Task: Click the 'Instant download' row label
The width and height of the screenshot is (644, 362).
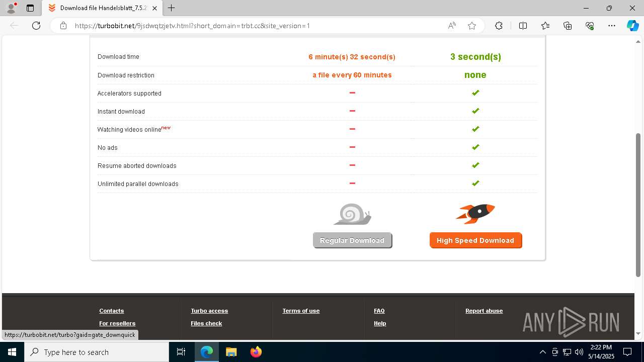Action: [121, 112]
